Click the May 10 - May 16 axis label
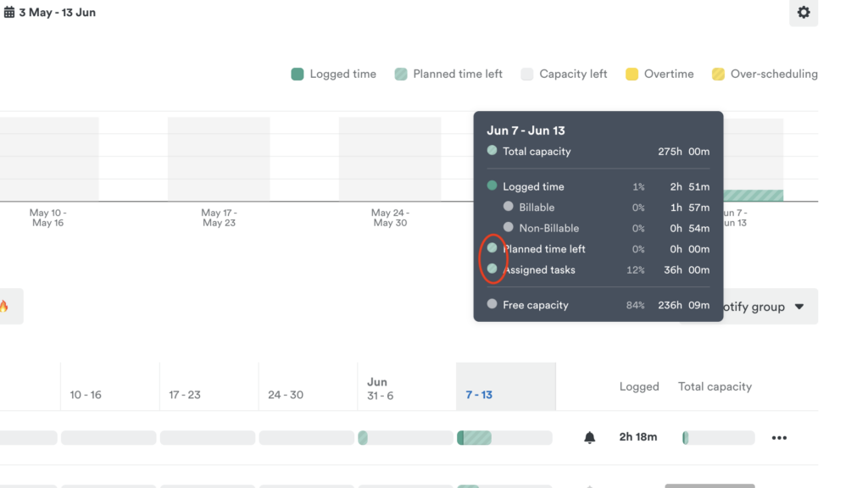This screenshot has width=868, height=488. (47, 218)
